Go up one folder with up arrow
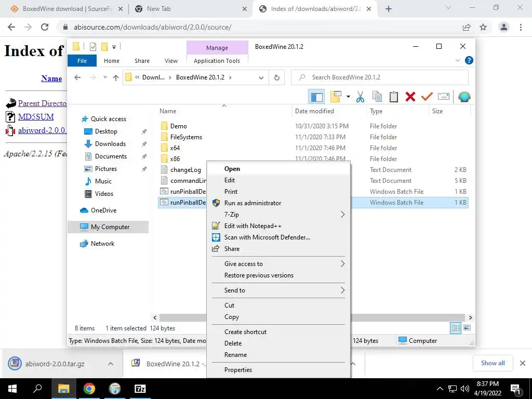The width and height of the screenshot is (532, 399). 116,78
